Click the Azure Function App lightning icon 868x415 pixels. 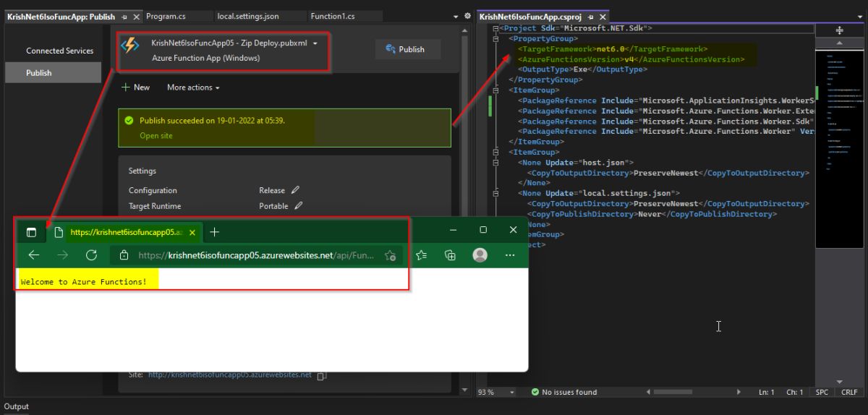point(130,45)
